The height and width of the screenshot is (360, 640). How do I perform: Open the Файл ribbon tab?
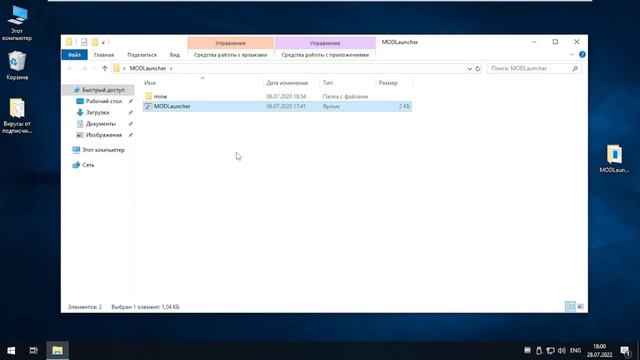[x=74, y=55]
